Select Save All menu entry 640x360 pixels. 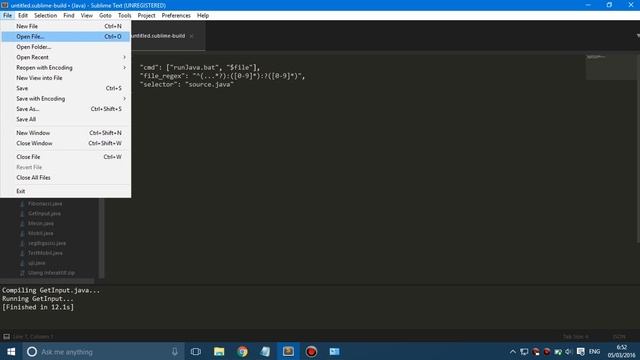[x=66, y=119]
